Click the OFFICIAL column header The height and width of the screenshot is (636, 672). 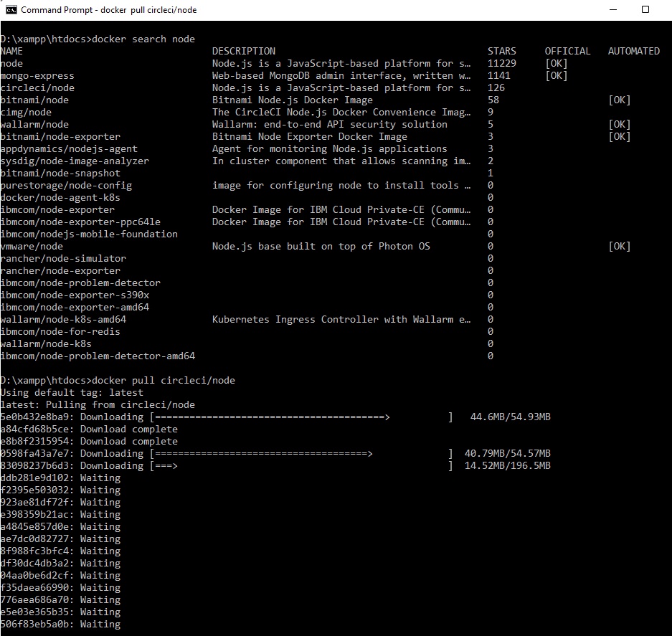tap(567, 51)
